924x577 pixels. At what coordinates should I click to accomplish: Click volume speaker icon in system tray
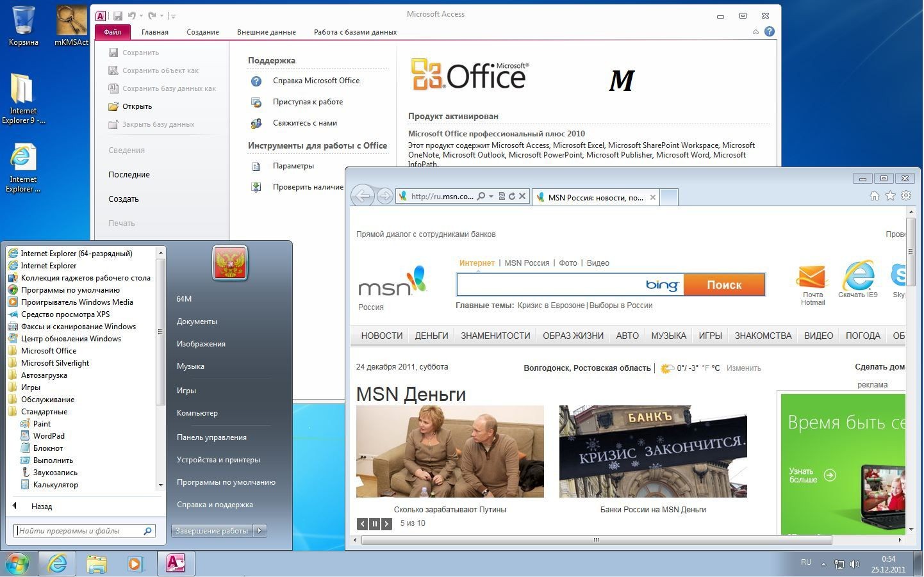coord(855,564)
